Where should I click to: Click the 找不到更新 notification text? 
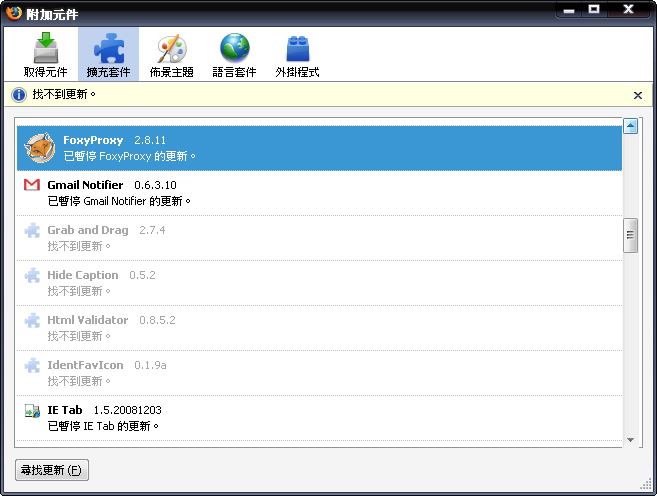tap(64, 95)
